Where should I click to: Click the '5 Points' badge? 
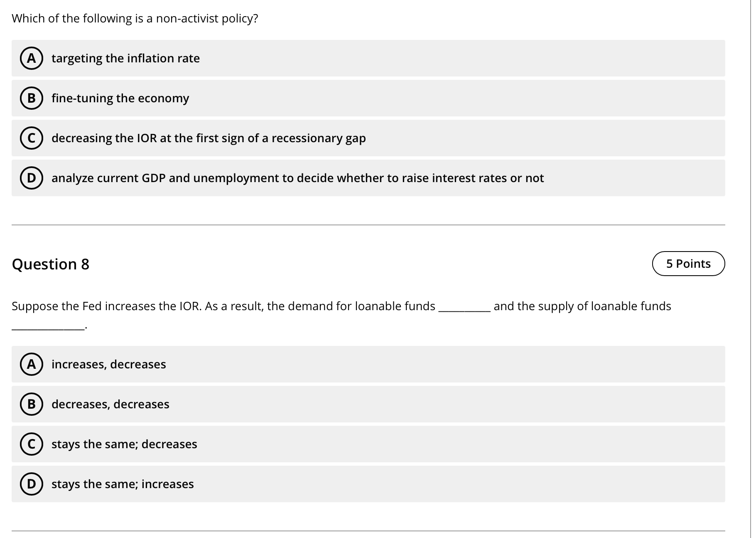(x=689, y=263)
